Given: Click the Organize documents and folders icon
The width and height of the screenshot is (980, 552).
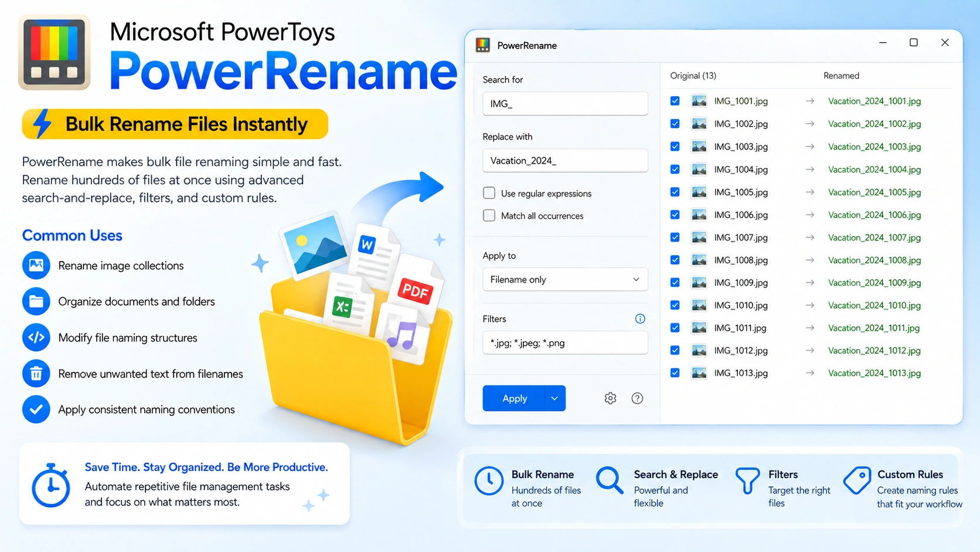Looking at the screenshot, I should (36, 302).
